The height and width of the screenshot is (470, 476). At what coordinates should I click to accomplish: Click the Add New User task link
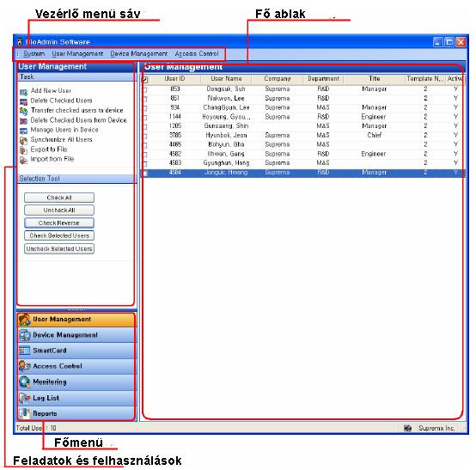click(x=51, y=91)
